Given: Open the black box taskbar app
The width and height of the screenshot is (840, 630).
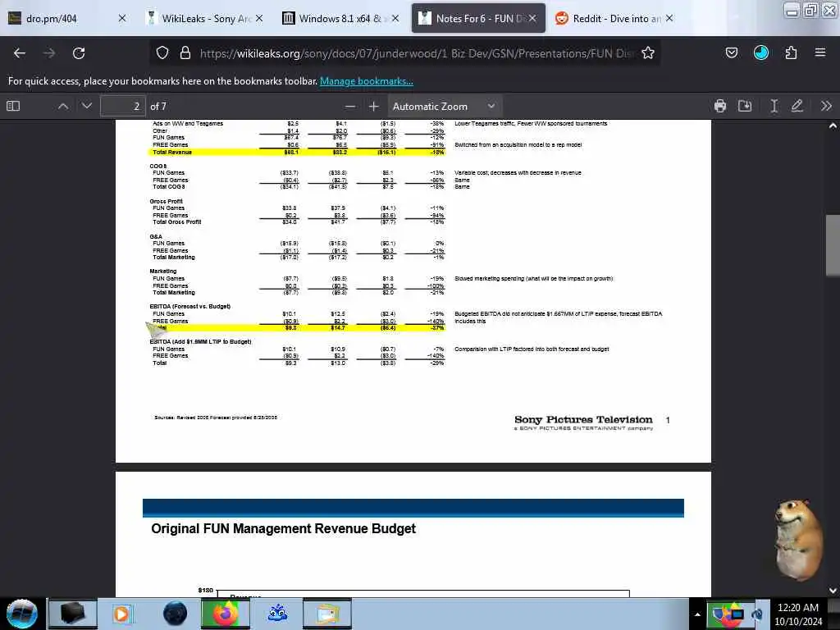Looking at the screenshot, I should (73, 614).
